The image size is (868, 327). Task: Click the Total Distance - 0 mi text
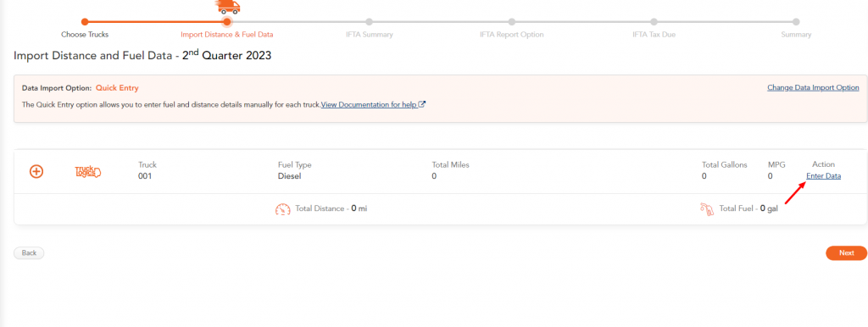point(331,209)
